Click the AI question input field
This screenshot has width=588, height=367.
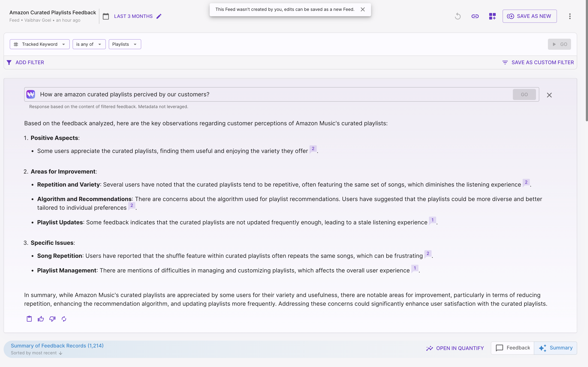[274, 94]
